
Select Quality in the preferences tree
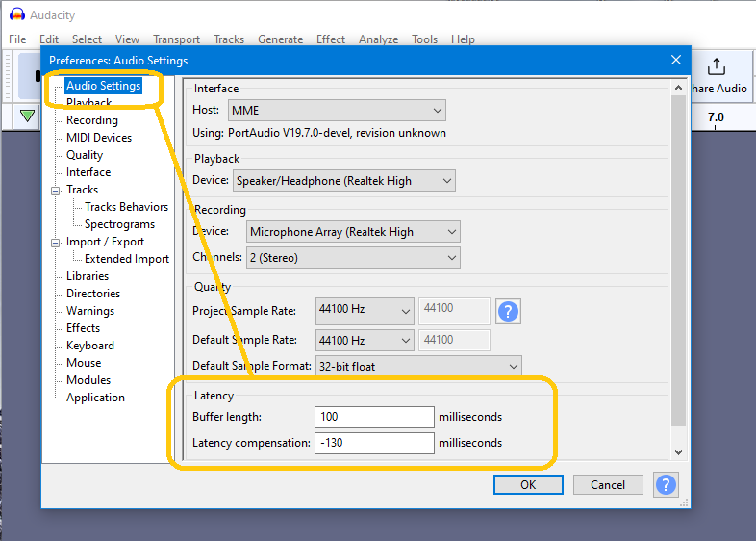tap(85, 155)
